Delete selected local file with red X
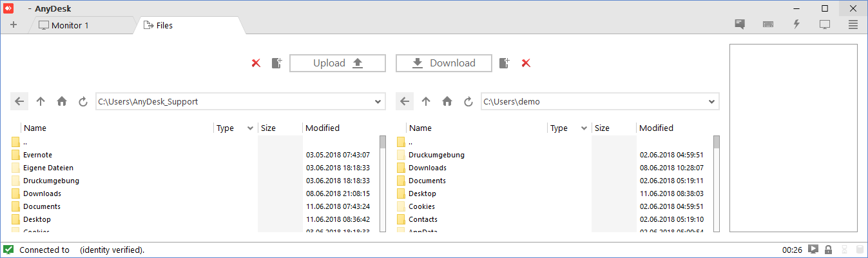This screenshot has width=868, height=258. click(x=256, y=63)
